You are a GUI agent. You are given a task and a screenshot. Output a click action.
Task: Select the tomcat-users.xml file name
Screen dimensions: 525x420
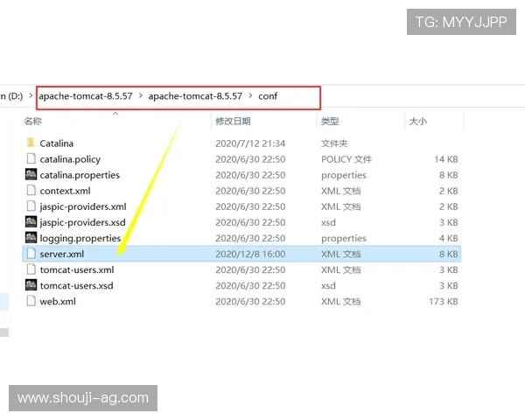pos(76,269)
